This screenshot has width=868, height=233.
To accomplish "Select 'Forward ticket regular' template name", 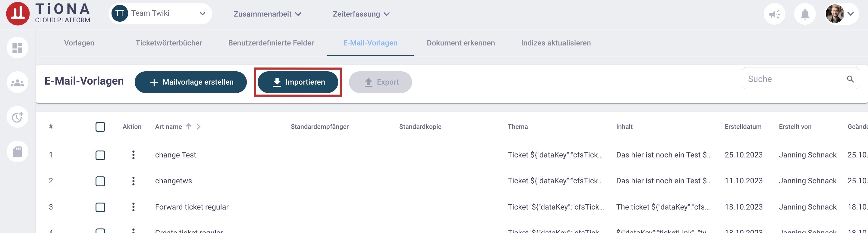I will (x=192, y=207).
